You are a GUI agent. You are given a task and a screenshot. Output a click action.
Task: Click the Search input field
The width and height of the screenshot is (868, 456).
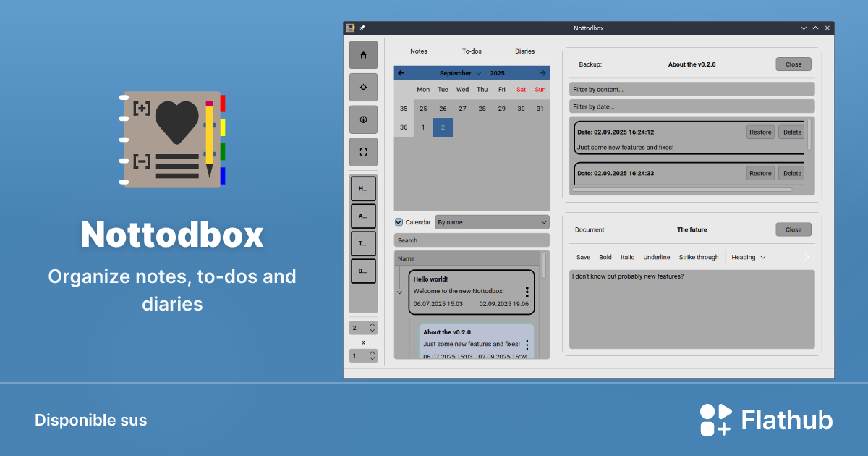click(x=471, y=240)
